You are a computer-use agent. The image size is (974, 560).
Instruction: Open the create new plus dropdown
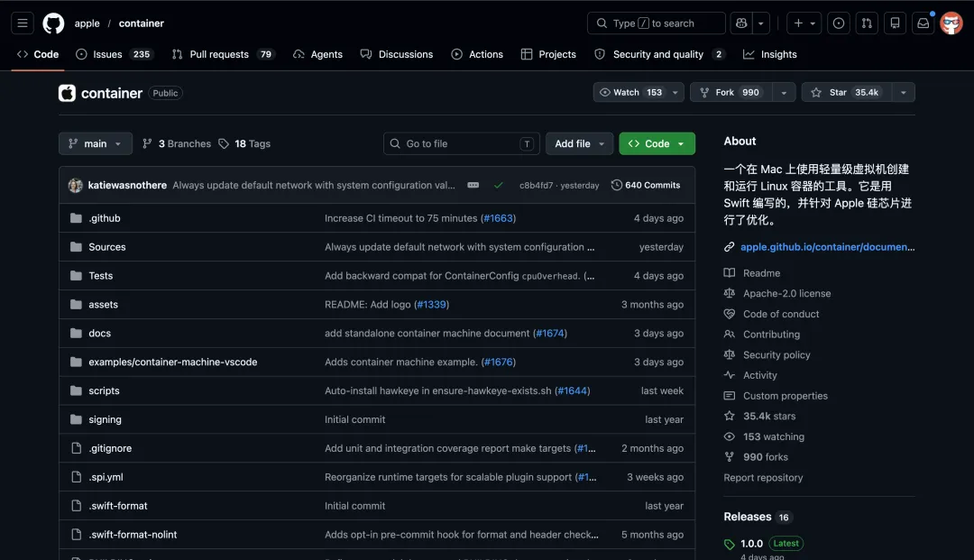(x=804, y=23)
